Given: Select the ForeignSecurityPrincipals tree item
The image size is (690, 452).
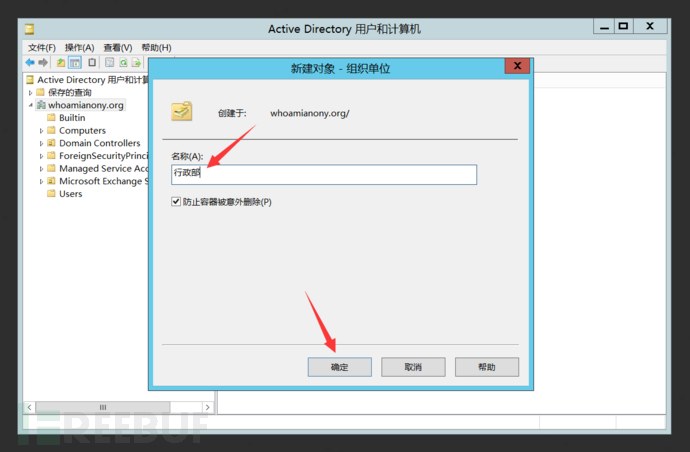Looking at the screenshot, I should pos(103,156).
